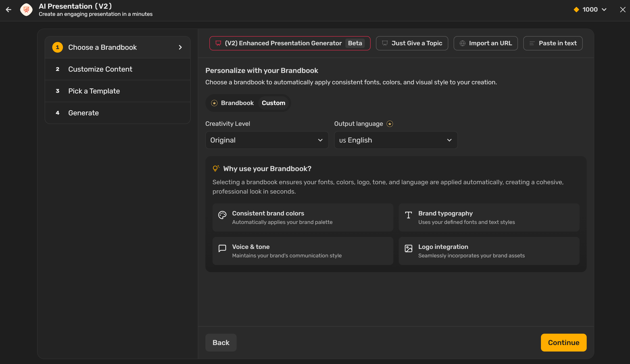Go to the Customize Content step
Screen dimensions: 630x364
[x=100, y=69]
